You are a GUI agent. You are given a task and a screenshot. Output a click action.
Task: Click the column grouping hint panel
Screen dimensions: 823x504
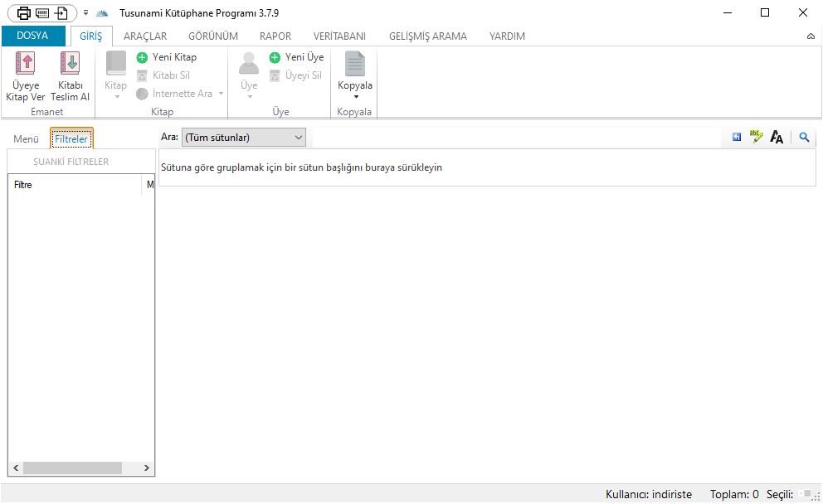pyautogui.click(x=487, y=167)
